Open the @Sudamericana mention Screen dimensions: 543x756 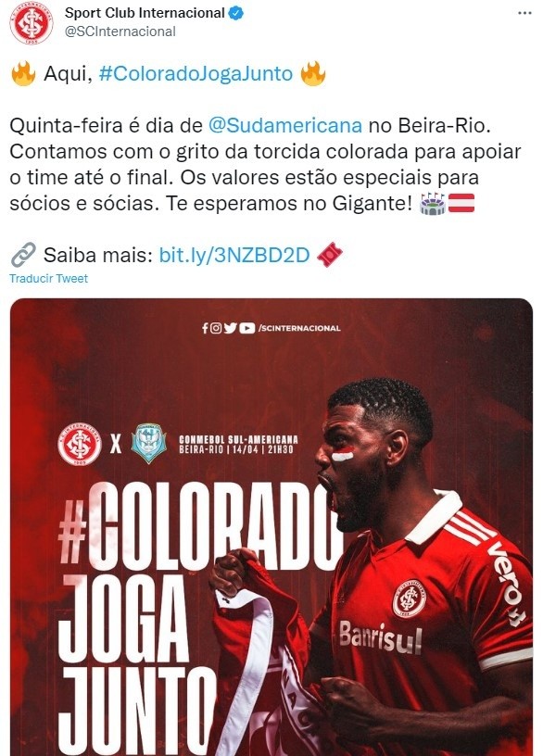pyautogui.click(x=285, y=125)
